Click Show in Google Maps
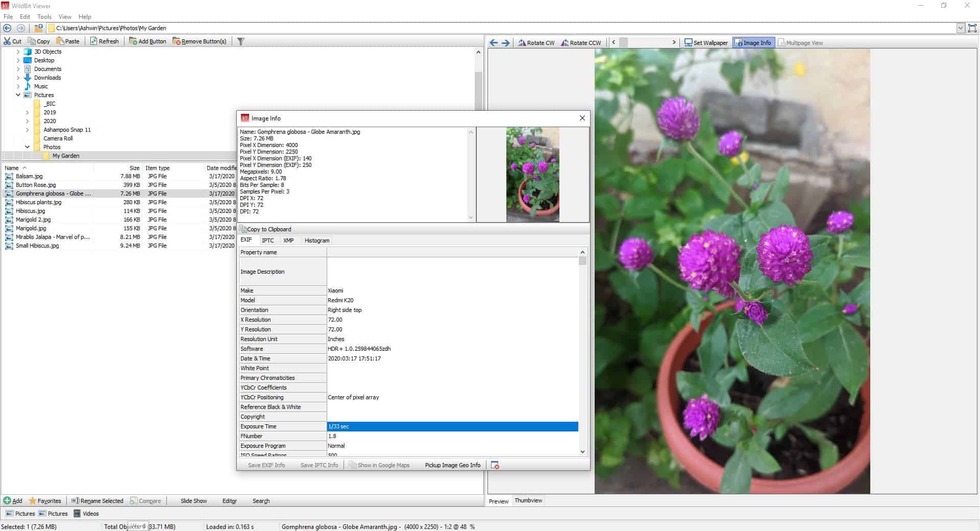This screenshot has width=980, height=531. click(383, 465)
